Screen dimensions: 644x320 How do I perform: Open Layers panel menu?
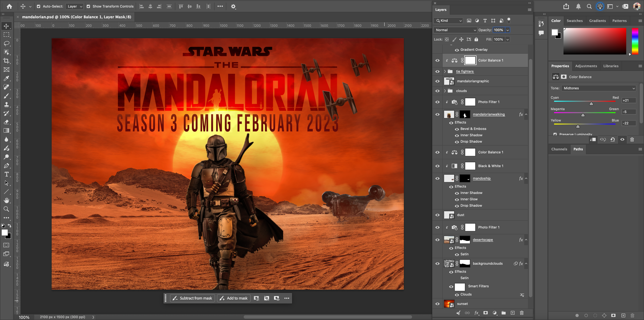(x=529, y=10)
